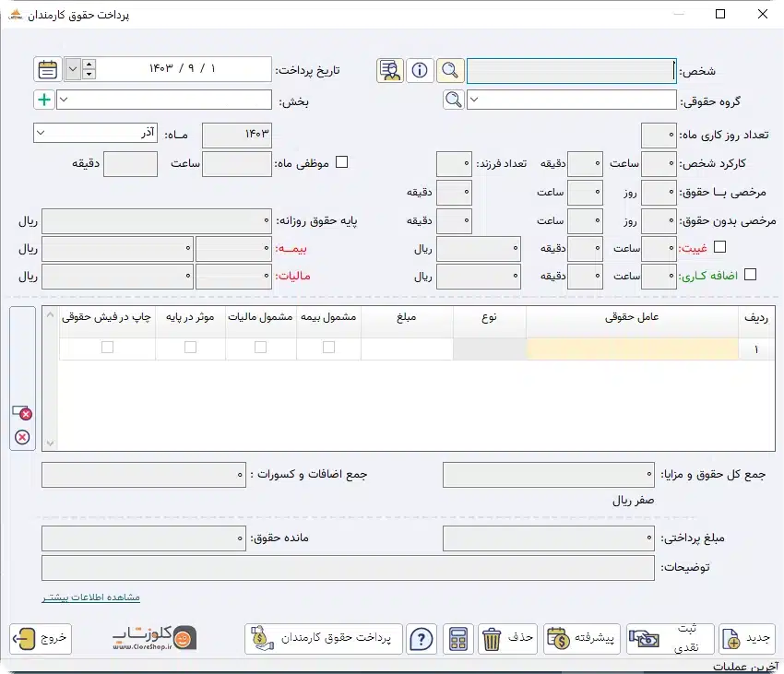Increase payment date with the up spinner arrow
The image size is (784, 674).
pyautogui.click(x=89, y=64)
